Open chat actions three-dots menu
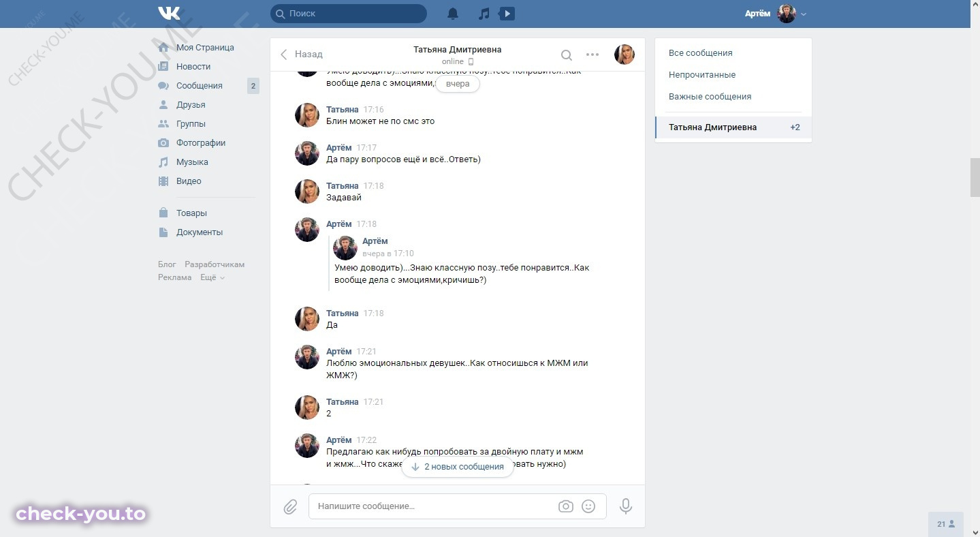Viewport: 980px width, 537px height. (x=592, y=55)
